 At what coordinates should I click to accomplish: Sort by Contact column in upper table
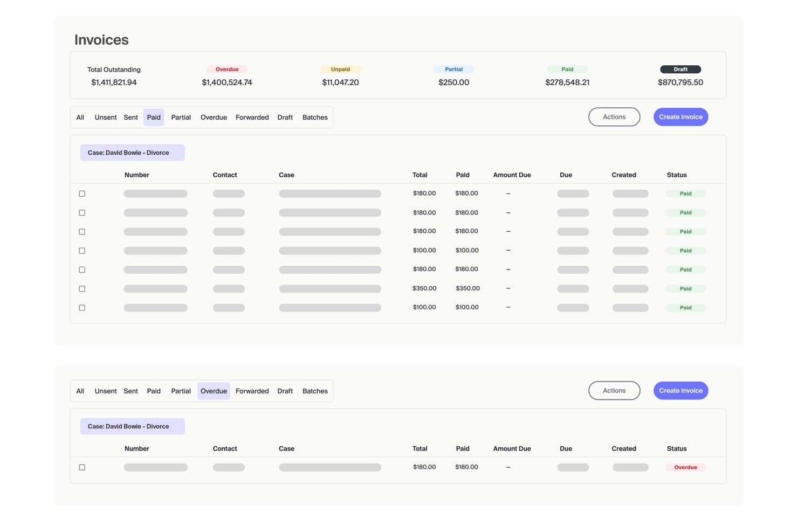pos(225,175)
